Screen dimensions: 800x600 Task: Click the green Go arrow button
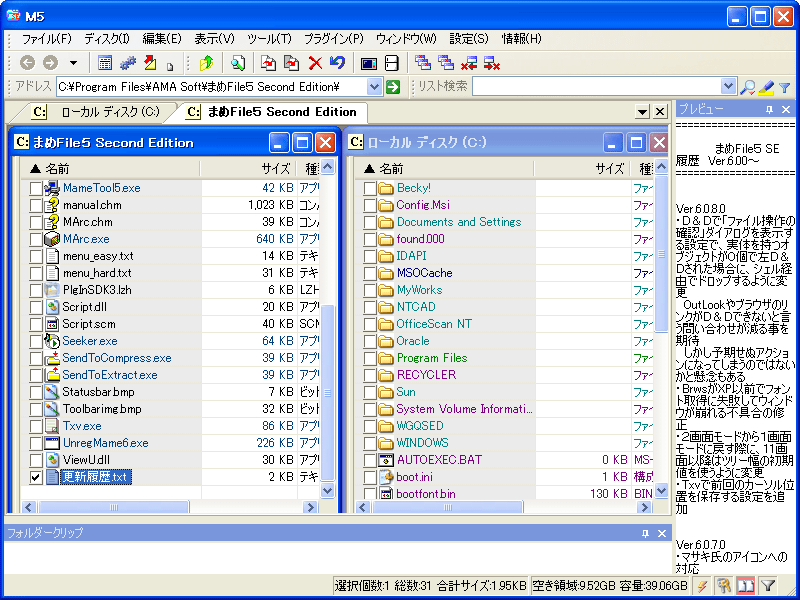tap(393, 87)
